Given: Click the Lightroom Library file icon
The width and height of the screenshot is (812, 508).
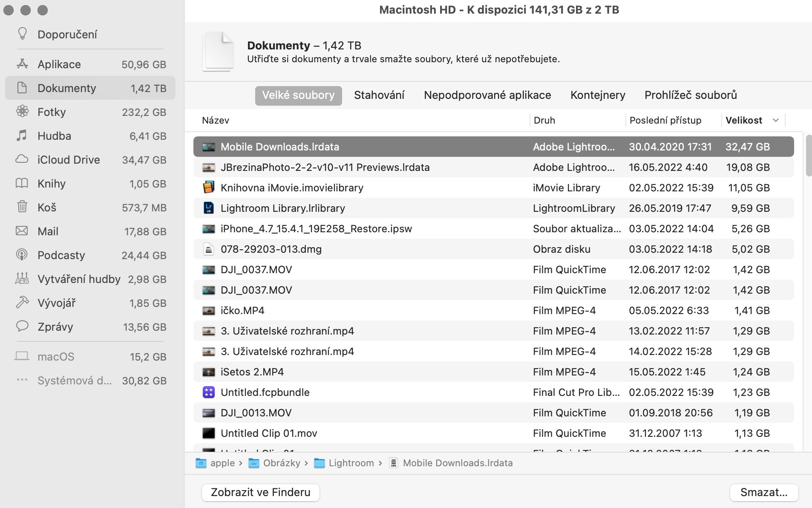Looking at the screenshot, I should (208, 208).
